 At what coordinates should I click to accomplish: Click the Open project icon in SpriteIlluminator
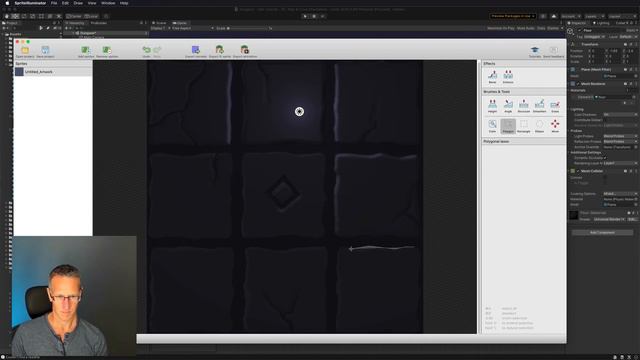pyautogui.click(x=25, y=51)
